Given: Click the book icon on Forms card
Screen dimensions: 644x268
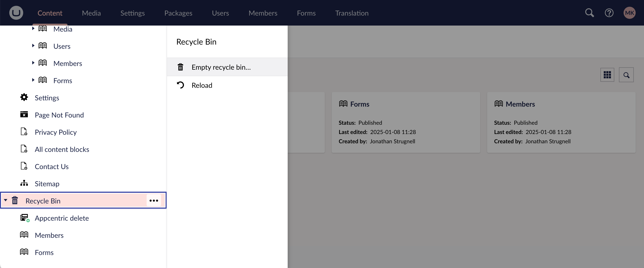Looking at the screenshot, I should 343,104.
